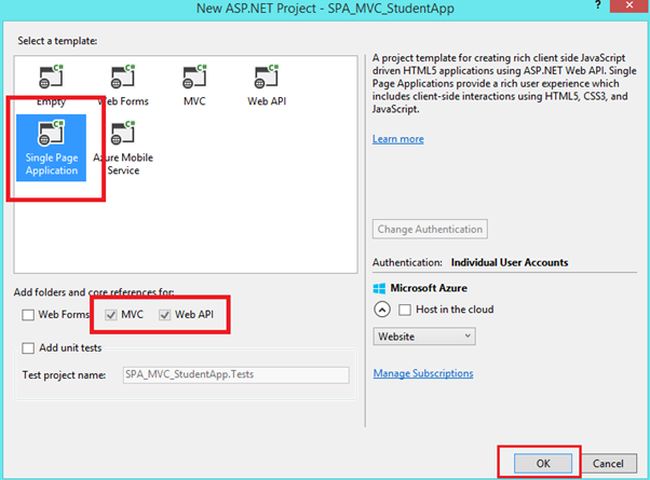650x480 pixels.
Task: Open the Manage Subscriptions link
Action: [423, 373]
